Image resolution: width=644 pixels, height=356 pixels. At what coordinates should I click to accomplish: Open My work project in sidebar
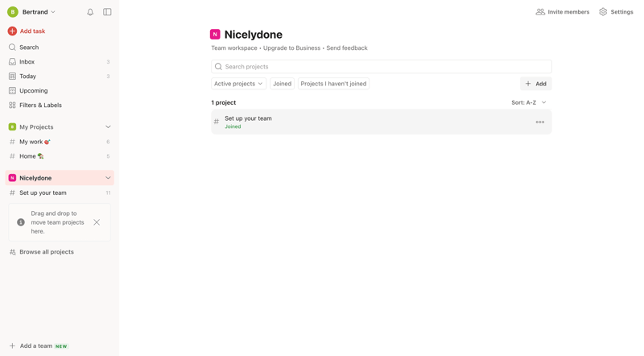click(x=60, y=142)
